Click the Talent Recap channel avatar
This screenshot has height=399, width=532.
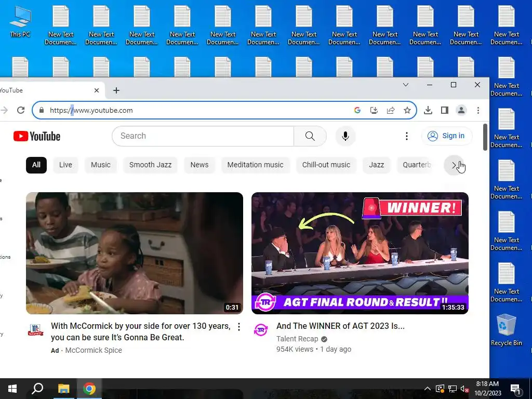[261, 329]
